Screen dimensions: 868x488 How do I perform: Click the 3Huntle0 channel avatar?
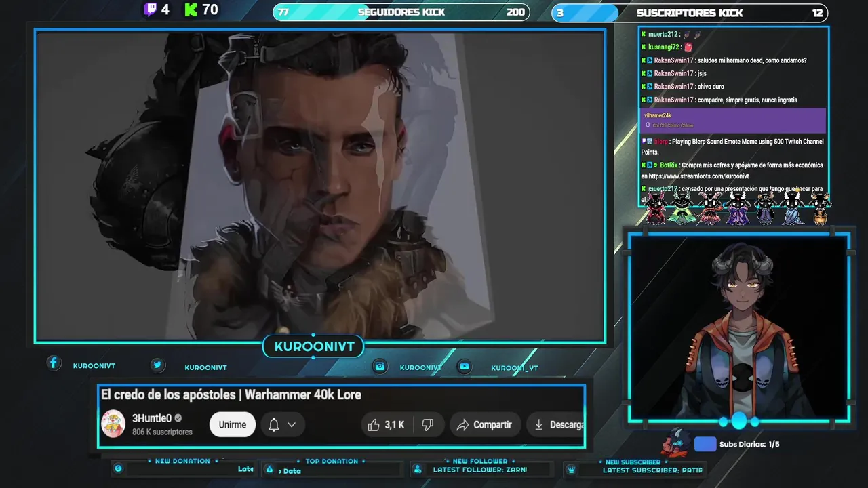coord(113,424)
